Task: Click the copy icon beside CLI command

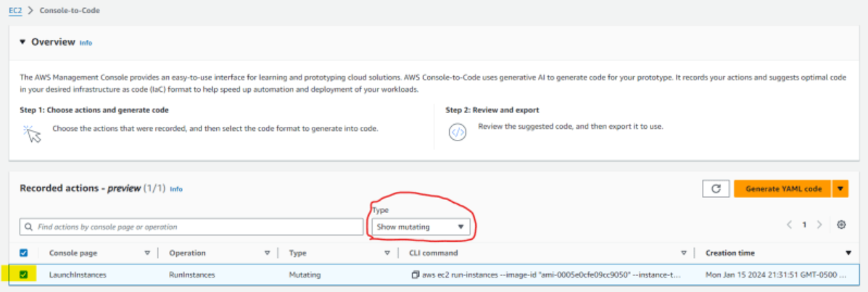Action: tap(415, 275)
